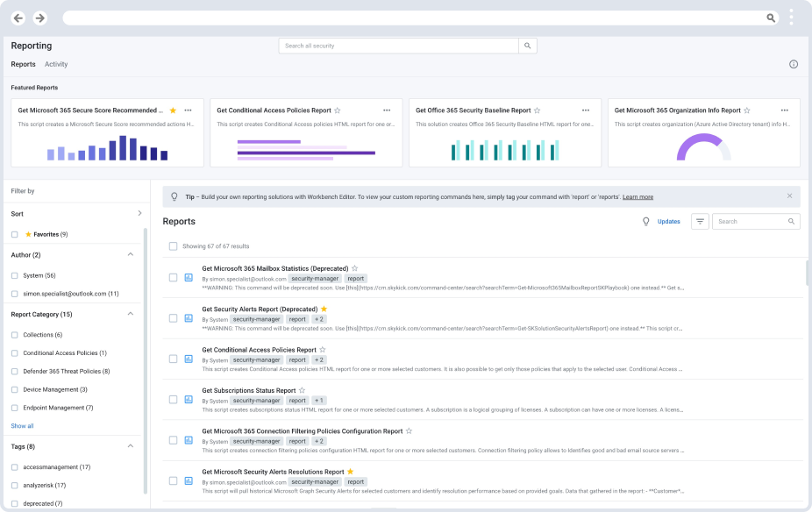Expand '+2' tags on Connection Filtering Policies Report
812x512 pixels.
point(319,441)
